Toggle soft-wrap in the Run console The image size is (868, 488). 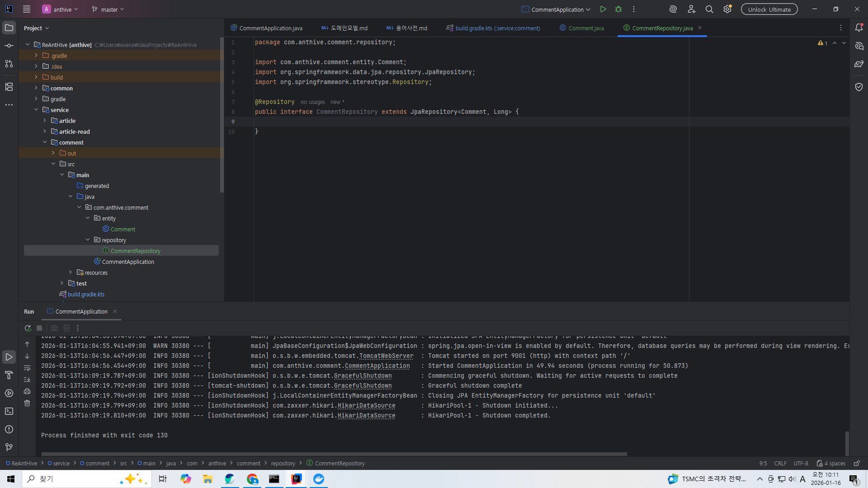pos(27,368)
